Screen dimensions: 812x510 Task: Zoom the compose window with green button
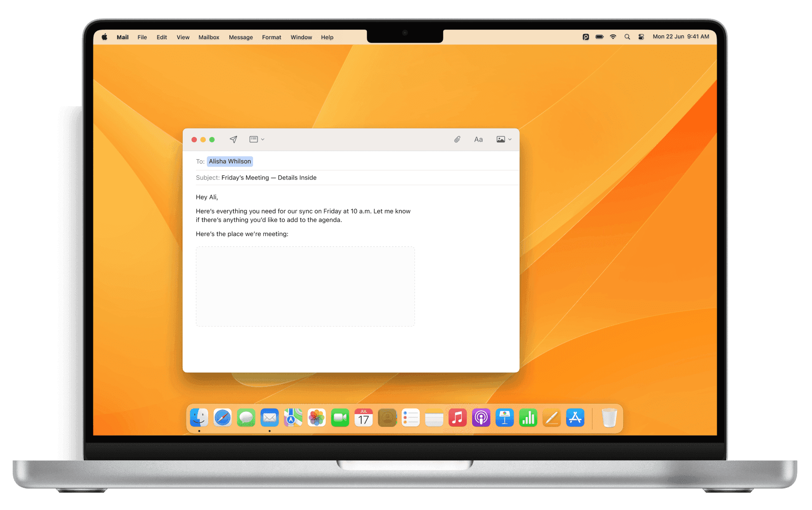point(212,140)
